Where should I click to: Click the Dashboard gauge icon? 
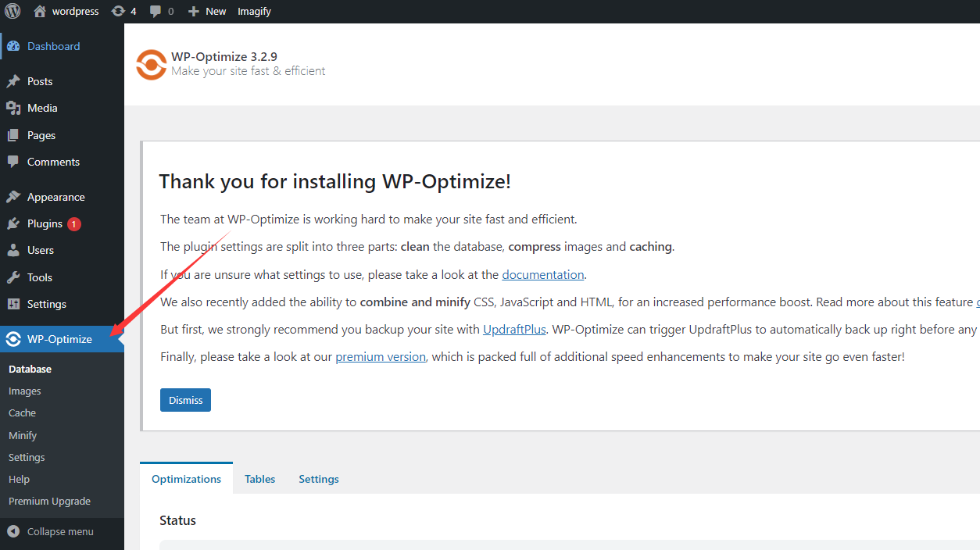coord(14,45)
